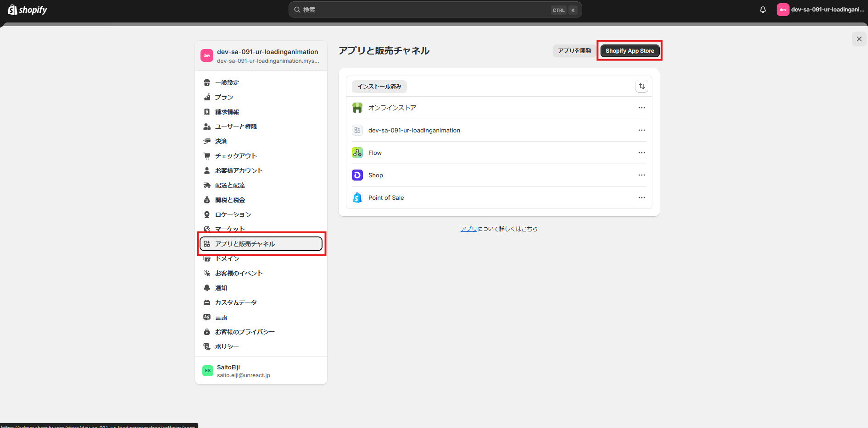
Task: Open the options menu for オンラインストア
Action: 641,108
